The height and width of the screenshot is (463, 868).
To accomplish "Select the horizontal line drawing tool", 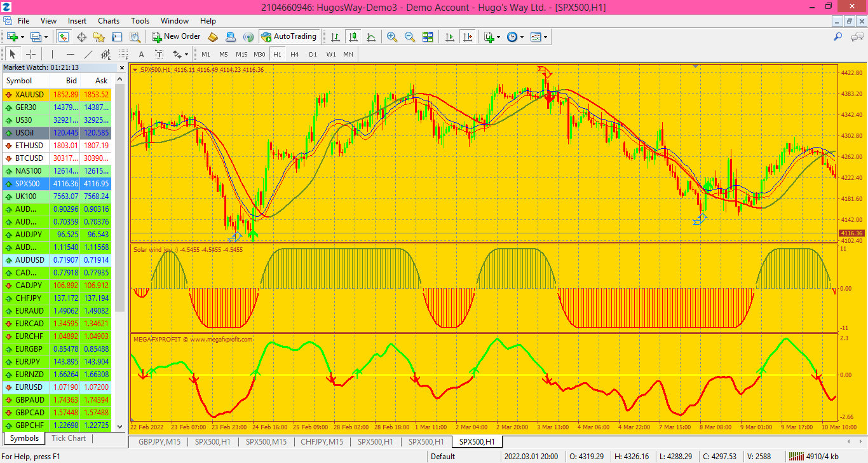I will [70, 53].
